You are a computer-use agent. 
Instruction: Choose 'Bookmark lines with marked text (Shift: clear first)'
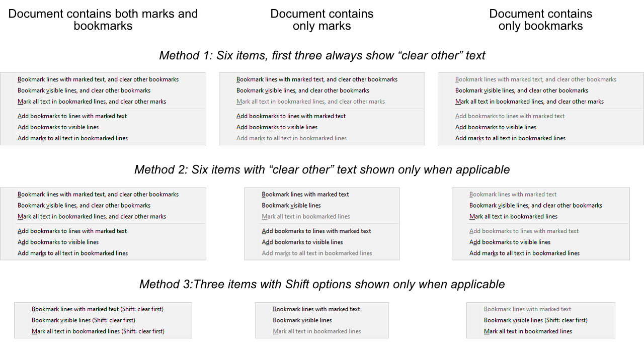pyautogui.click(x=103, y=309)
